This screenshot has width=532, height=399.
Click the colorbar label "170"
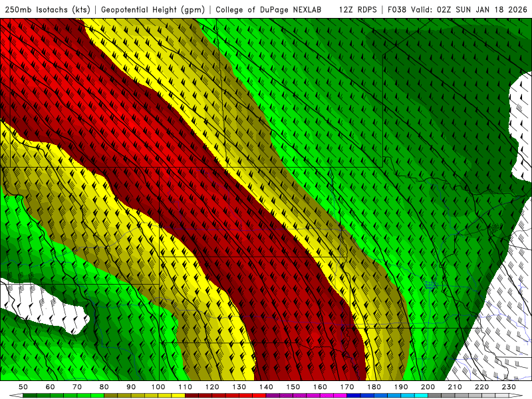pyautogui.click(x=346, y=387)
